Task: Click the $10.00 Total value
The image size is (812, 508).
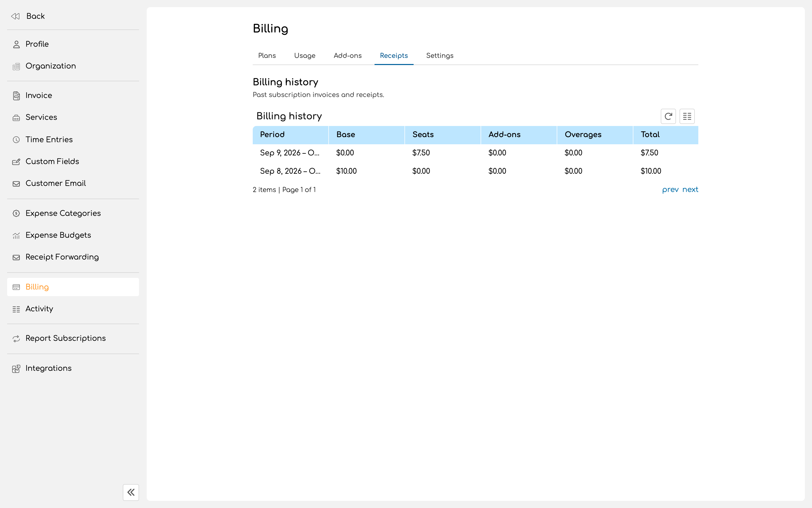Action: [651, 171]
